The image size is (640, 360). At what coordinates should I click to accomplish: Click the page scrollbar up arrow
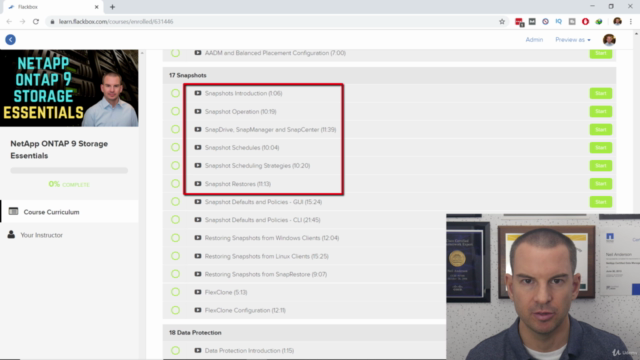pyautogui.click(x=636, y=34)
